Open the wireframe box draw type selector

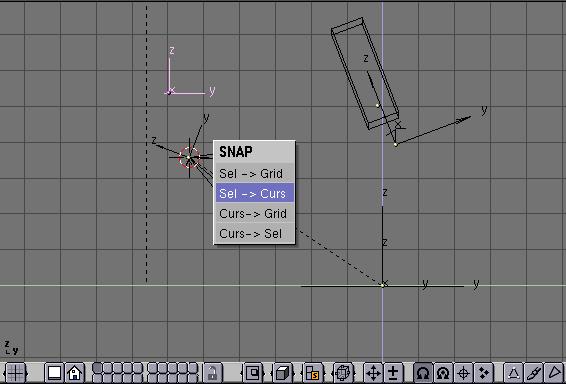tap(343, 373)
